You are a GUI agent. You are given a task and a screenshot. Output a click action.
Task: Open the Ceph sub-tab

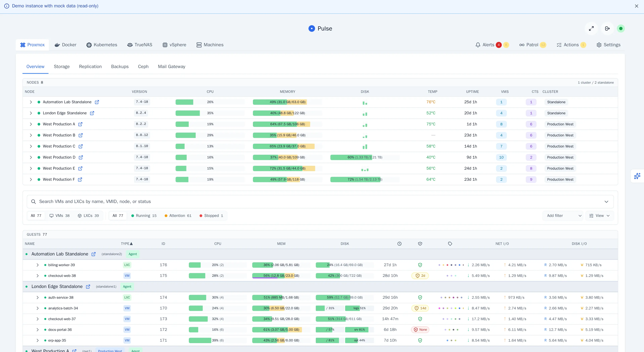pos(143,66)
